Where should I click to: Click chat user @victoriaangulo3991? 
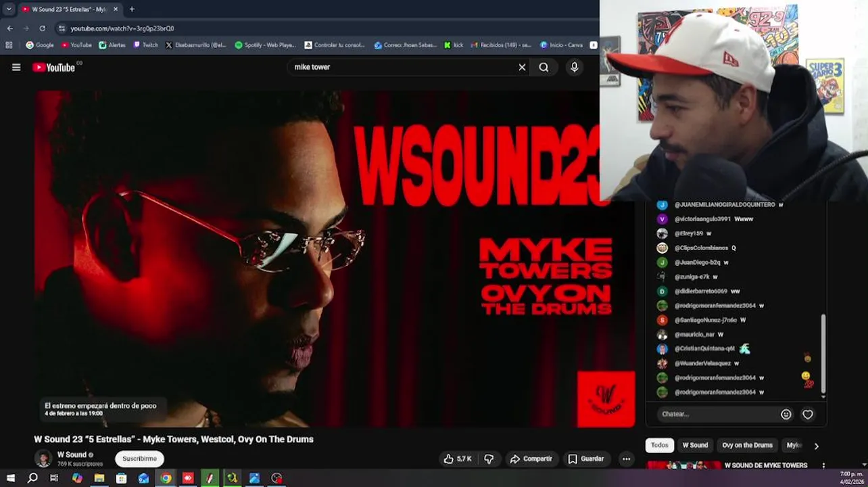tap(702, 219)
